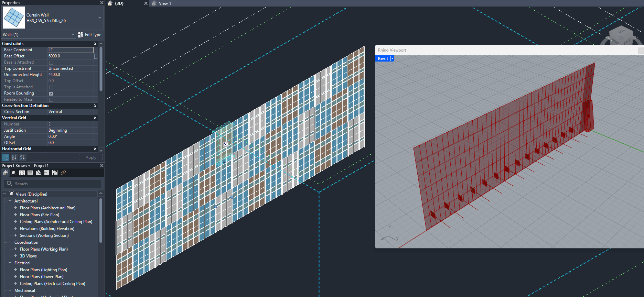This screenshot has width=644, height=297.
Task: Uncheck the Room Bounding checkbox
Action: pyautogui.click(x=51, y=93)
